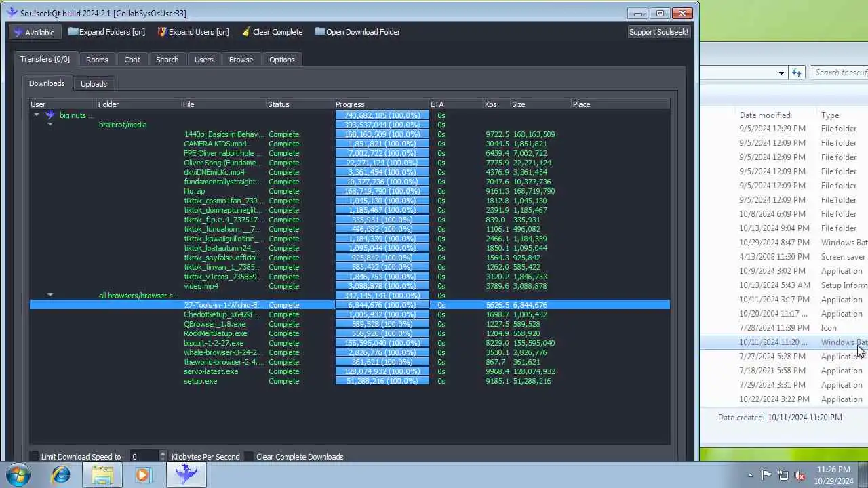
Task: Sort by the Folder column header
Action: 139,104
